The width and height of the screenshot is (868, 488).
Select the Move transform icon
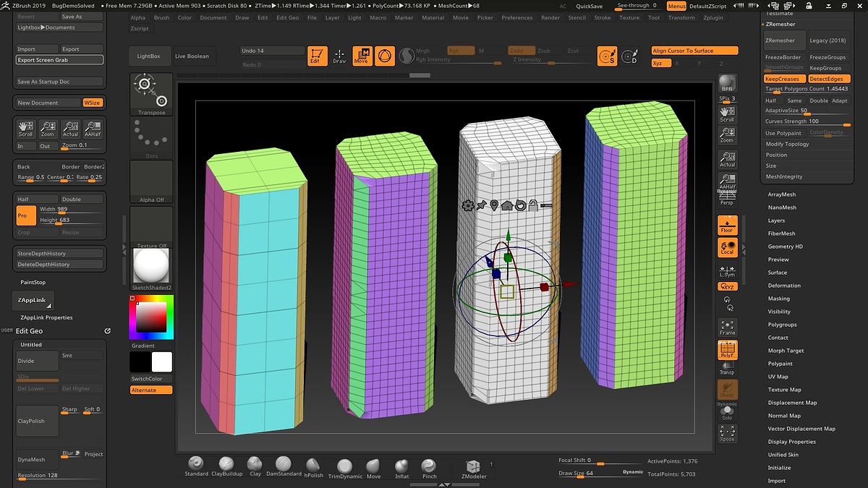click(x=362, y=56)
